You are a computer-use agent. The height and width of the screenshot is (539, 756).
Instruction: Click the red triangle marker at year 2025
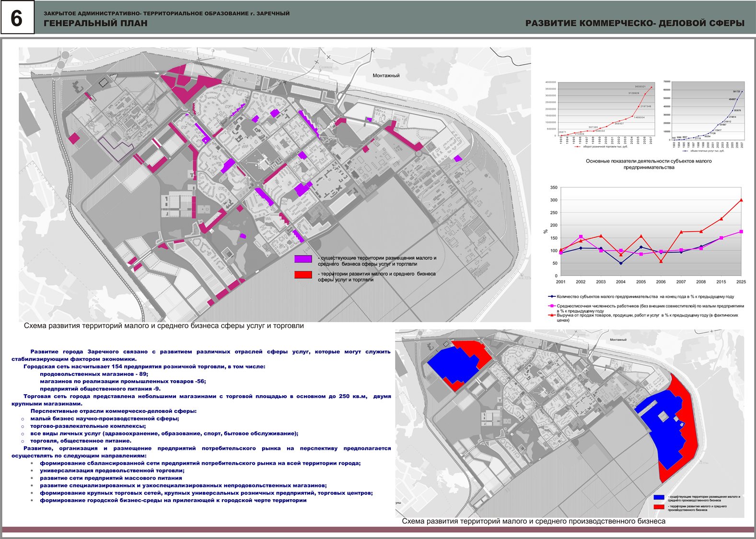(x=741, y=200)
